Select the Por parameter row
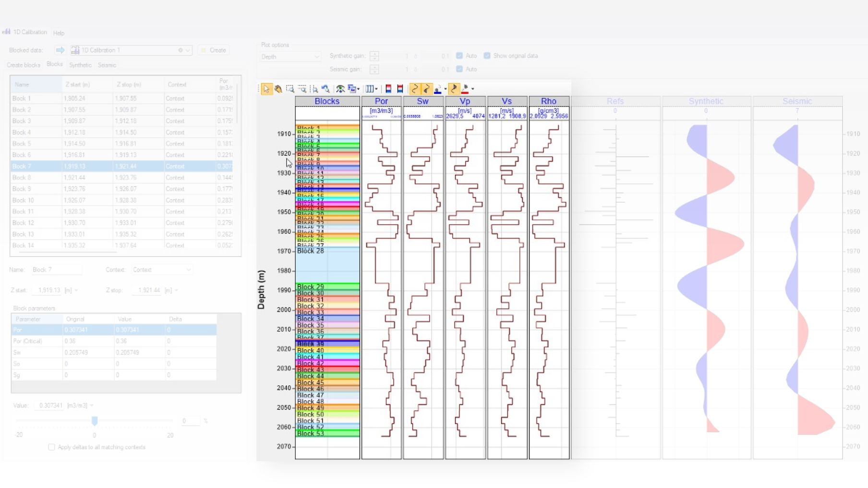This screenshot has width=868, height=488. point(114,330)
